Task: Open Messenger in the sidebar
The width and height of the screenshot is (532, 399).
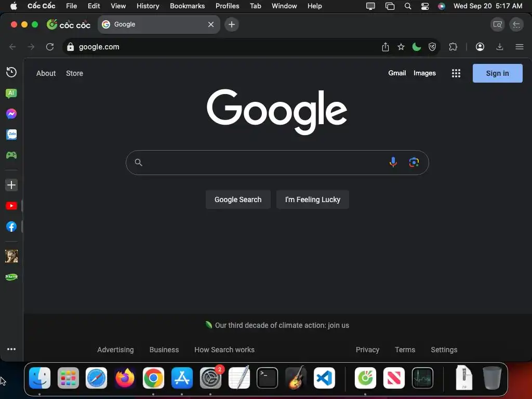Action: pyautogui.click(x=11, y=114)
